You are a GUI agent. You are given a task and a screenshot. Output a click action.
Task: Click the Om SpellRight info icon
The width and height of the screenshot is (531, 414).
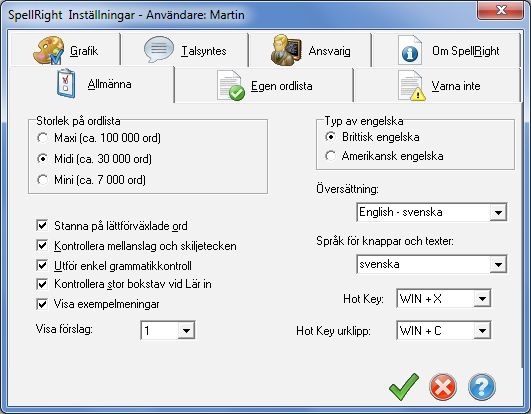pyautogui.click(x=410, y=50)
